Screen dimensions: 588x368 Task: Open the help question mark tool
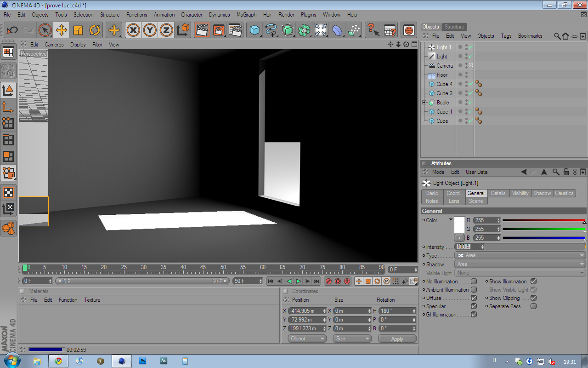(373, 30)
